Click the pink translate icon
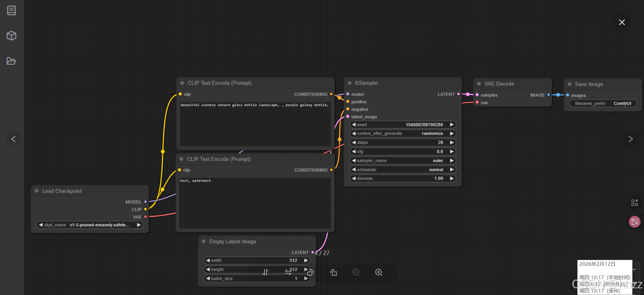Image resolution: width=644 pixels, height=295 pixels. click(x=635, y=222)
